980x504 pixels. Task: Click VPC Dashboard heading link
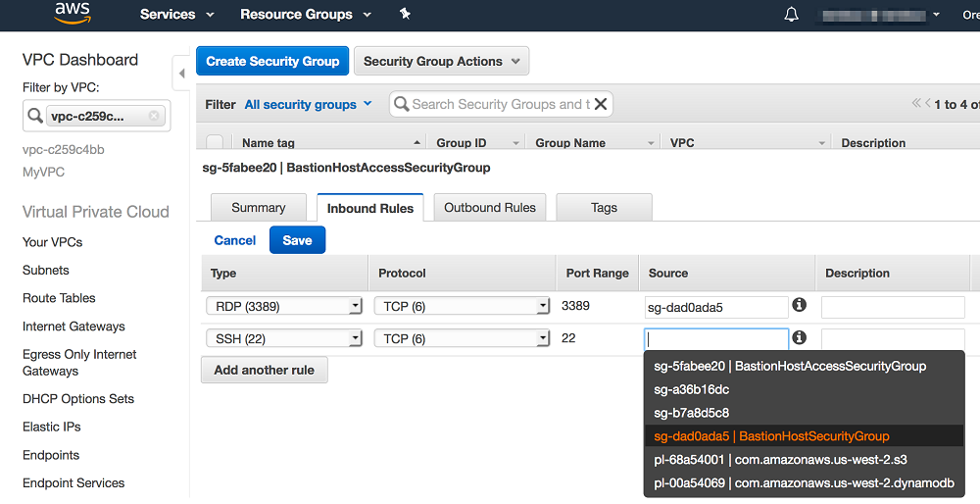pyautogui.click(x=80, y=60)
